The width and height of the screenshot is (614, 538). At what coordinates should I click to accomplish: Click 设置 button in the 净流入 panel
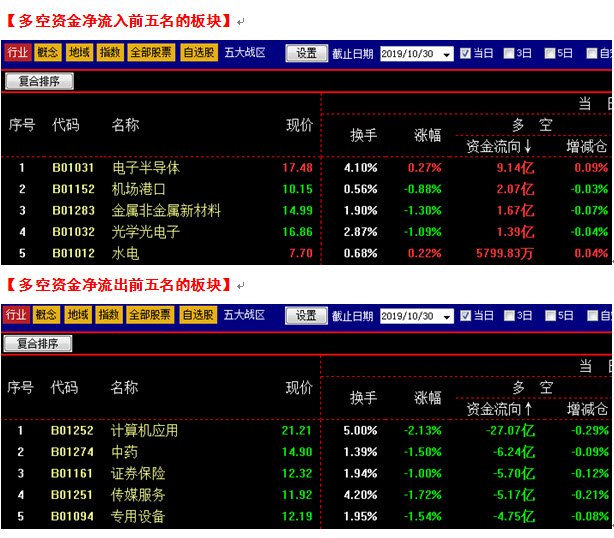tap(306, 53)
